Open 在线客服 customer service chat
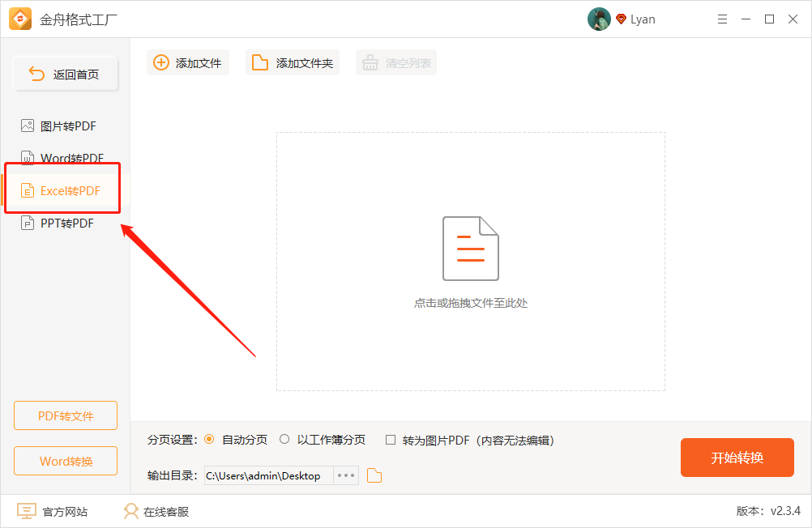 130,511
